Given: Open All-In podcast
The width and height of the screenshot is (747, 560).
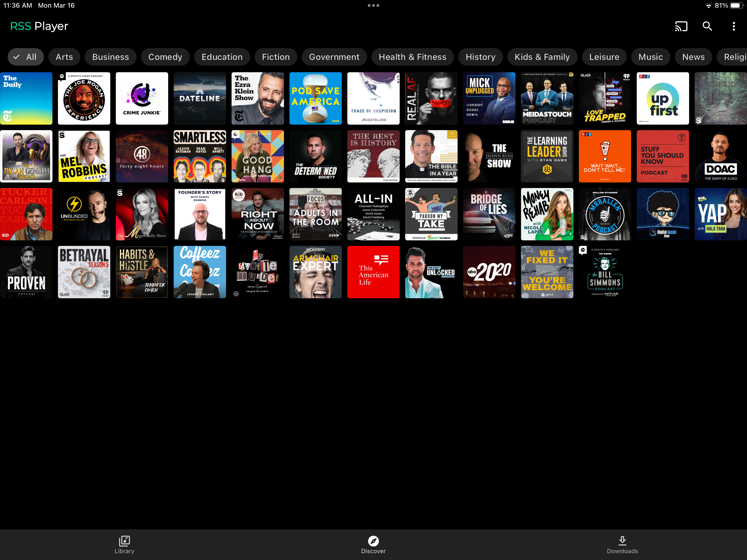Looking at the screenshot, I should 373,214.
